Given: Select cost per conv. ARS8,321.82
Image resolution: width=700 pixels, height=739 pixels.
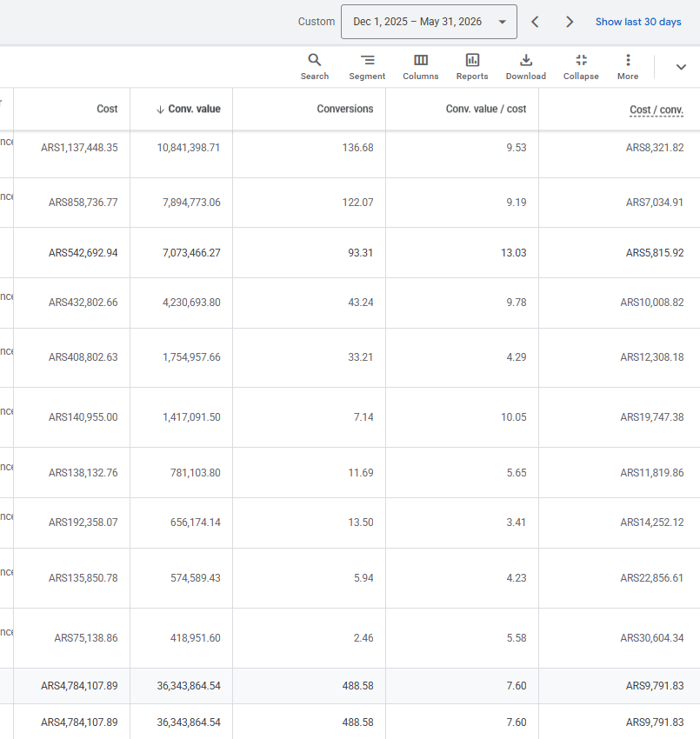Looking at the screenshot, I should [654, 148].
